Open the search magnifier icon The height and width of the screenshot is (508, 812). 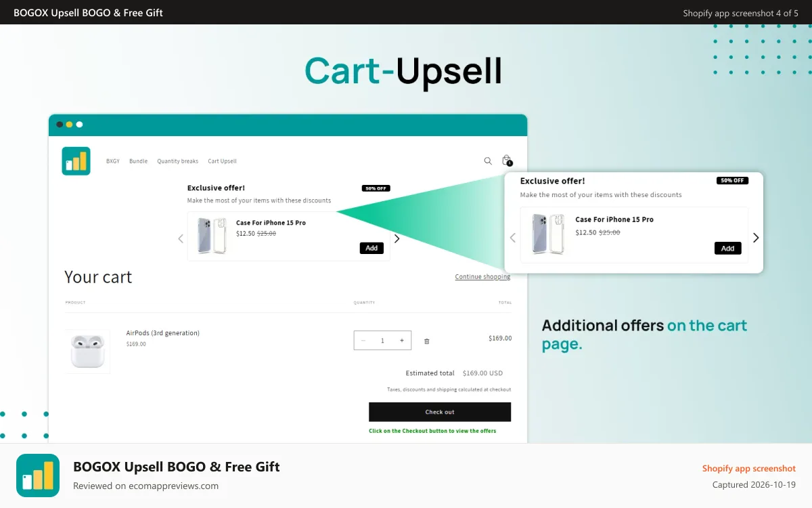pos(488,161)
